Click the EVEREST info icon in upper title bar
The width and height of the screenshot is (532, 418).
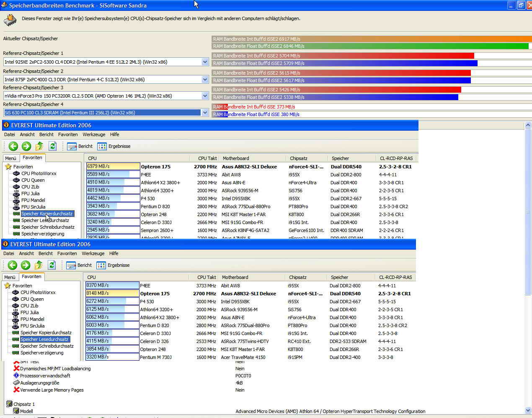click(6, 125)
